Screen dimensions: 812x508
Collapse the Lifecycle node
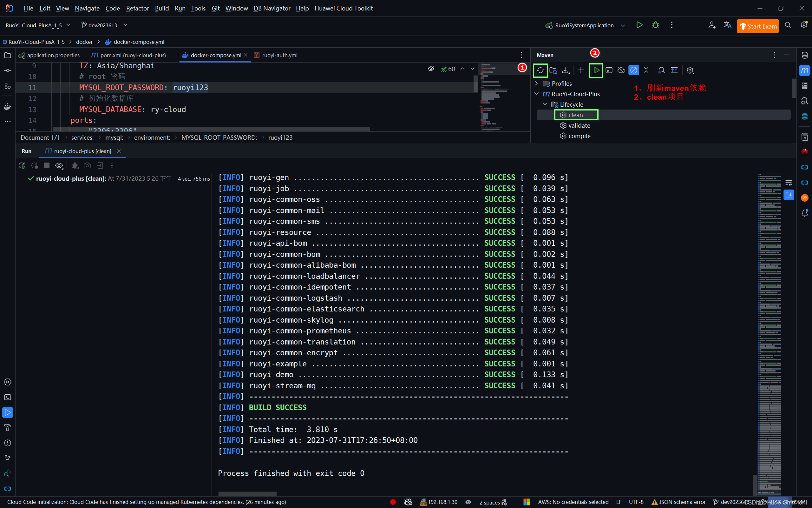pyautogui.click(x=545, y=104)
